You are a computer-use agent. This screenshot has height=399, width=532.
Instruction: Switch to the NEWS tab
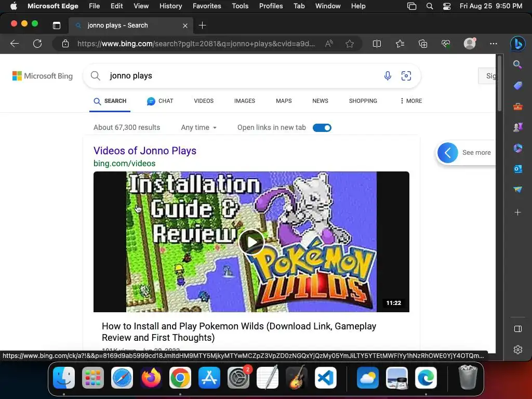[x=320, y=101]
